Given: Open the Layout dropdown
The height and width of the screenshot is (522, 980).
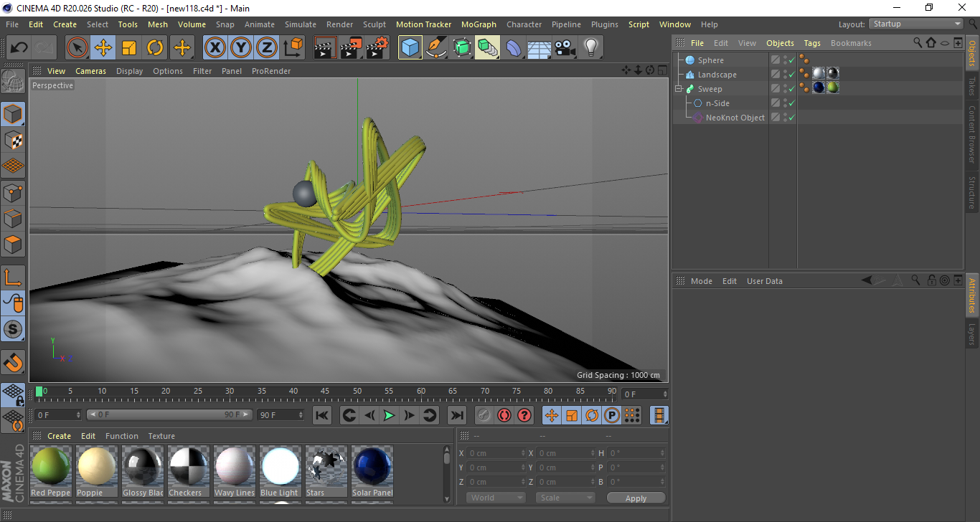Looking at the screenshot, I should (x=916, y=24).
